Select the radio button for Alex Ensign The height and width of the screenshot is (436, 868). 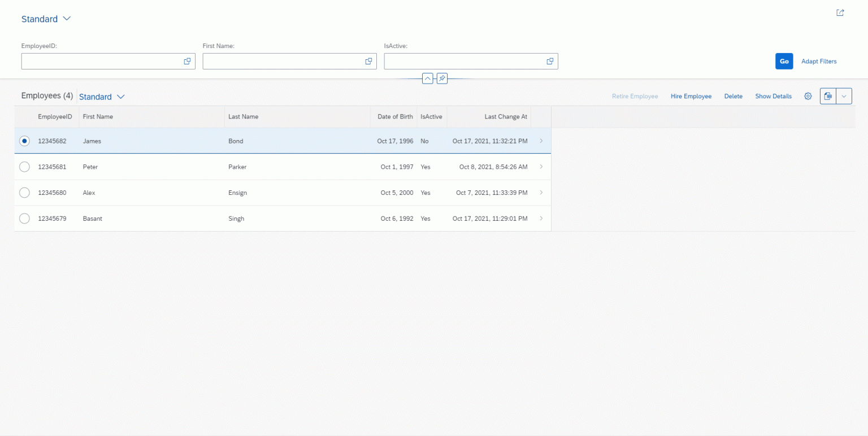[24, 193]
